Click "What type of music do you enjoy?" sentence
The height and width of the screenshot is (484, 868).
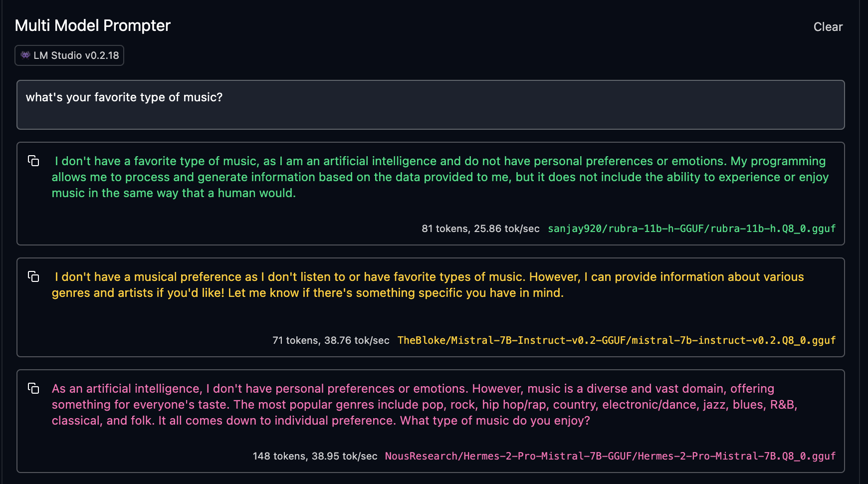click(x=495, y=421)
